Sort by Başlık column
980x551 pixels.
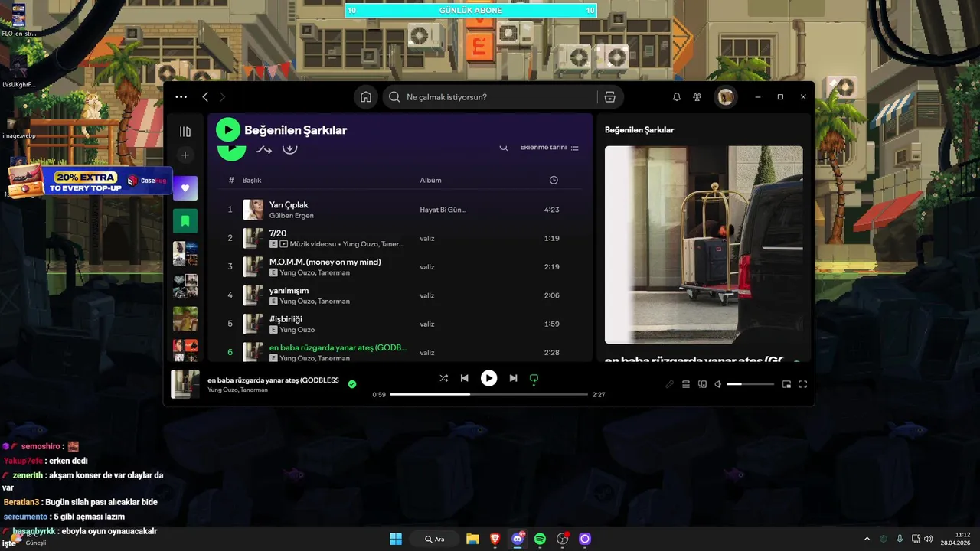point(252,181)
